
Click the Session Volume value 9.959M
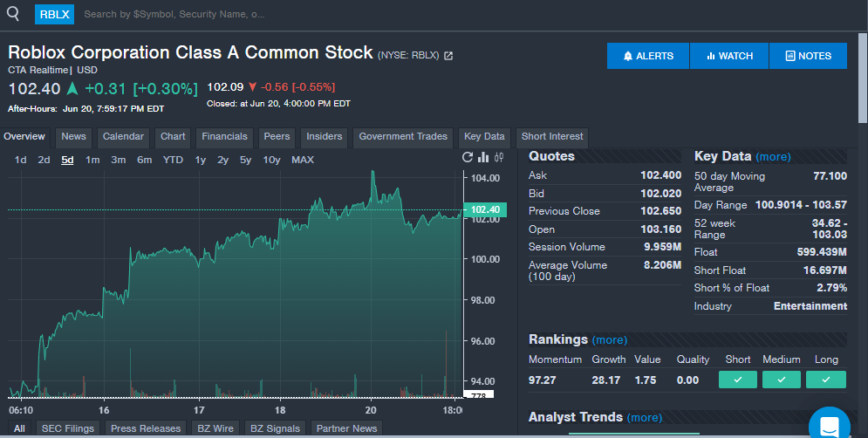[663, 247]
